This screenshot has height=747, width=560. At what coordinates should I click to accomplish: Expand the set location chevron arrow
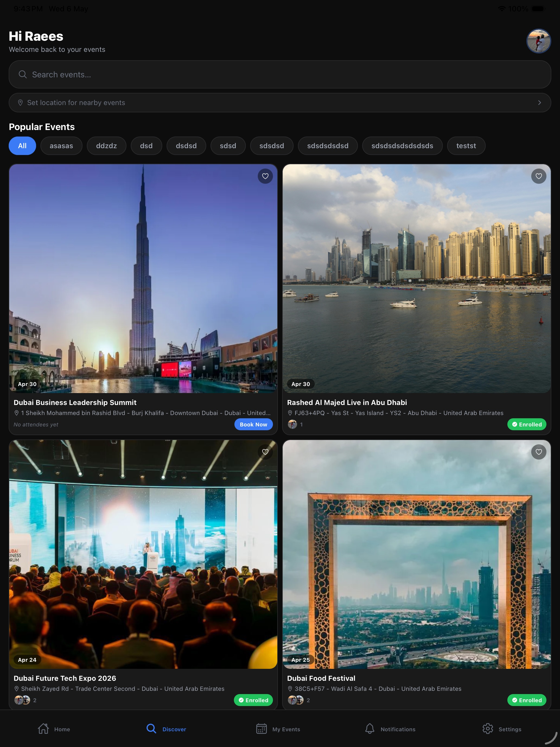[x=539, y=103]
